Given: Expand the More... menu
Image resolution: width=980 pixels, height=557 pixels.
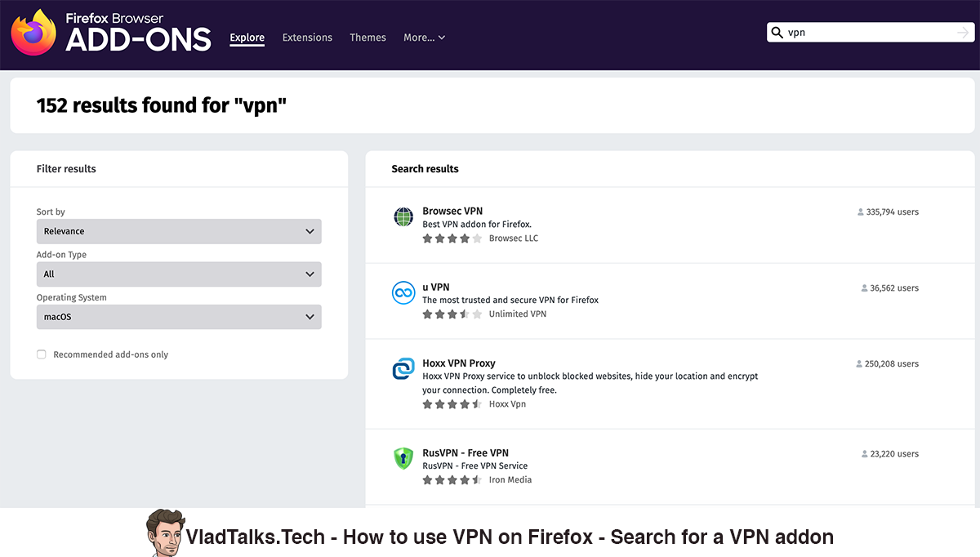Looking at the screenshot, I should [x=424, y=38].
